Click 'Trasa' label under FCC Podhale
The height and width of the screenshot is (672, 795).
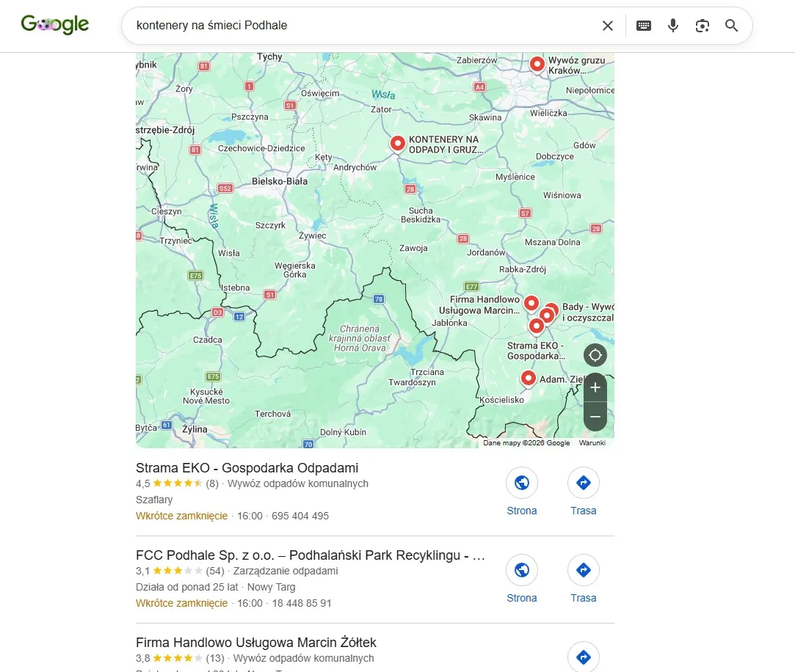(583, 598)
